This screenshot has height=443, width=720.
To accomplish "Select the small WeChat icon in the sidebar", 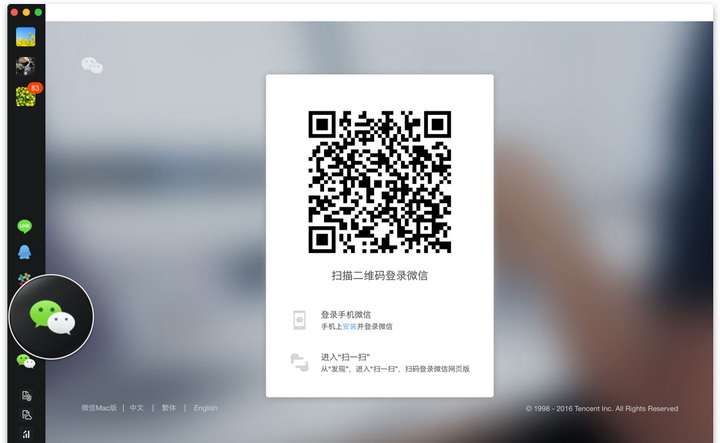I will tap(26, 361).
